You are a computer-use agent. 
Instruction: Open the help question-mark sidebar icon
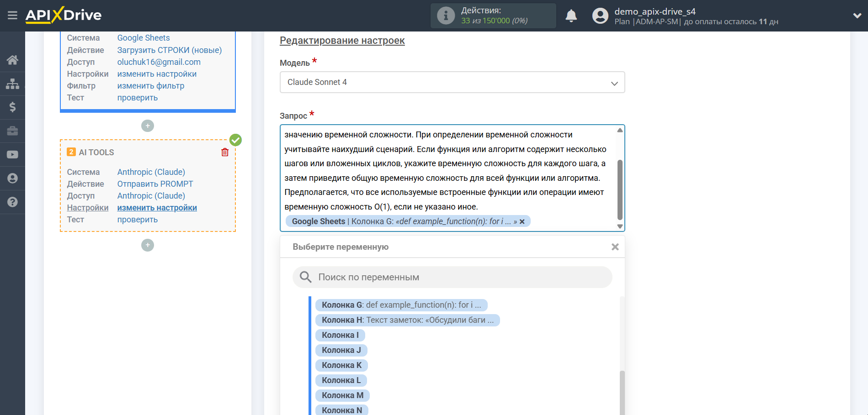[x=12, y=202]
